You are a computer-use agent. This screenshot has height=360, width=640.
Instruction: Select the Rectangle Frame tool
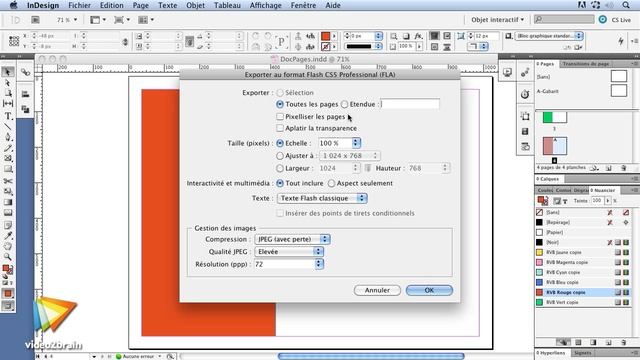point(8,158)
